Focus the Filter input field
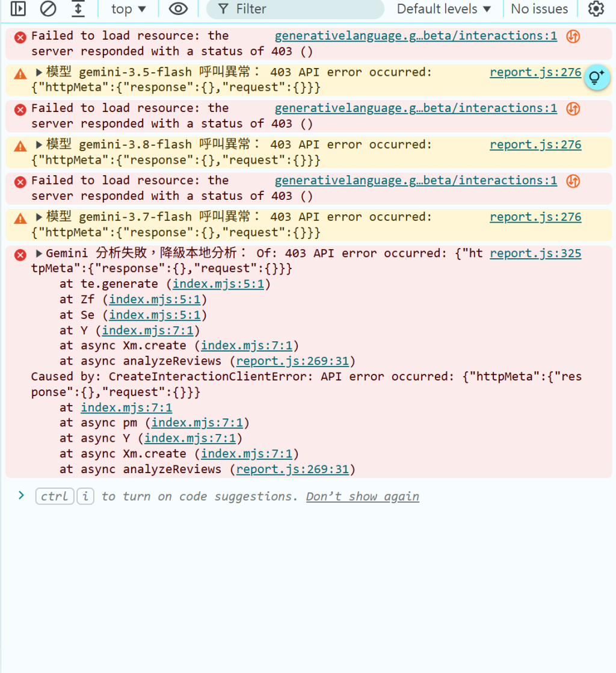Screen dimensions: 616x673 coord(295,9)
